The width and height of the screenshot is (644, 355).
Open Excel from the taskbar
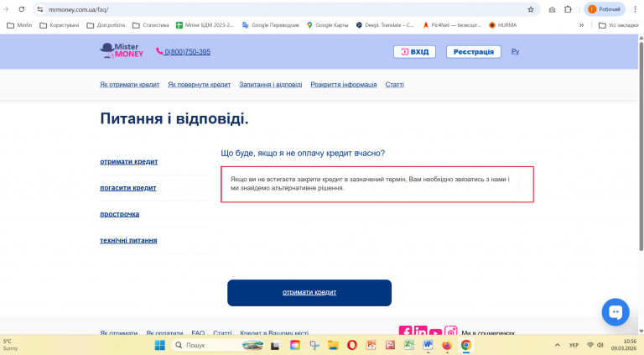coord(408,345)
